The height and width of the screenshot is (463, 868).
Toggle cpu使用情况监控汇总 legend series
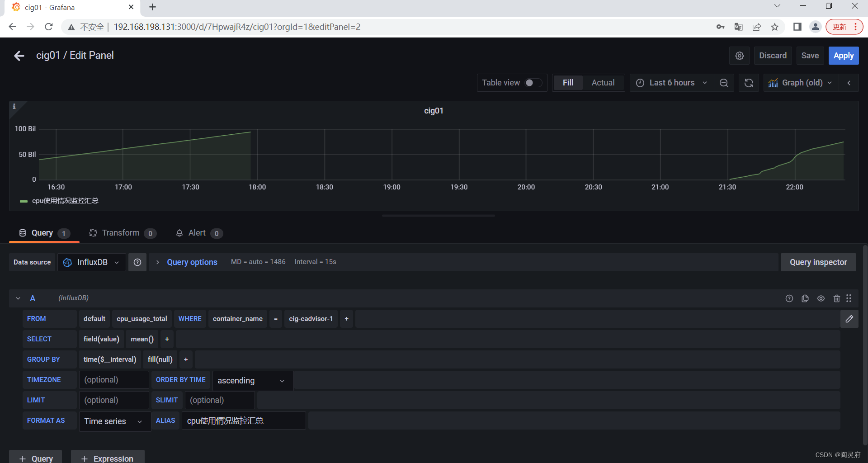(x=65, y=201)
